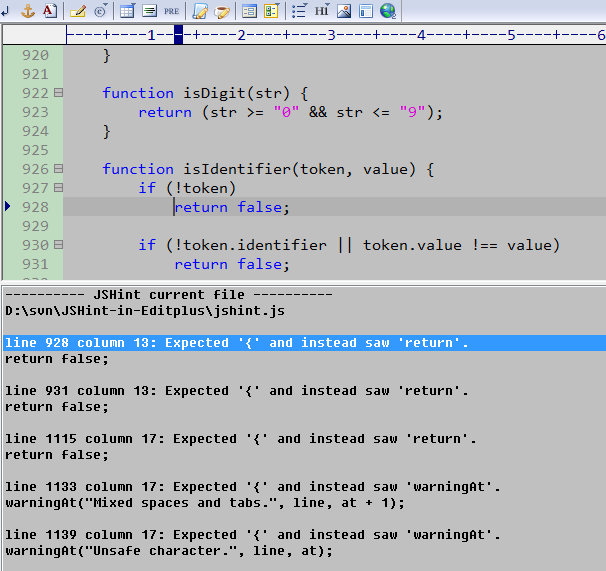The height and width of the screenshot is (571, 606).
Task: Click the Browser 2 globe icon
Action: click(x=388, y=11)
